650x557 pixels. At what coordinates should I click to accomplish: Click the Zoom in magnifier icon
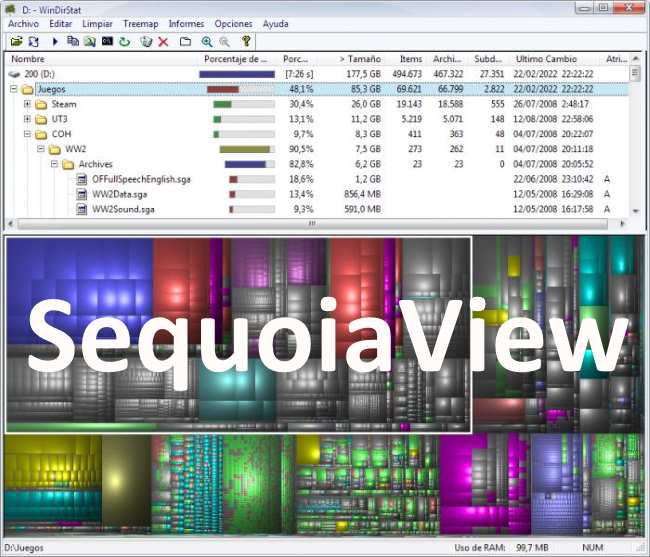pos(207,41)
